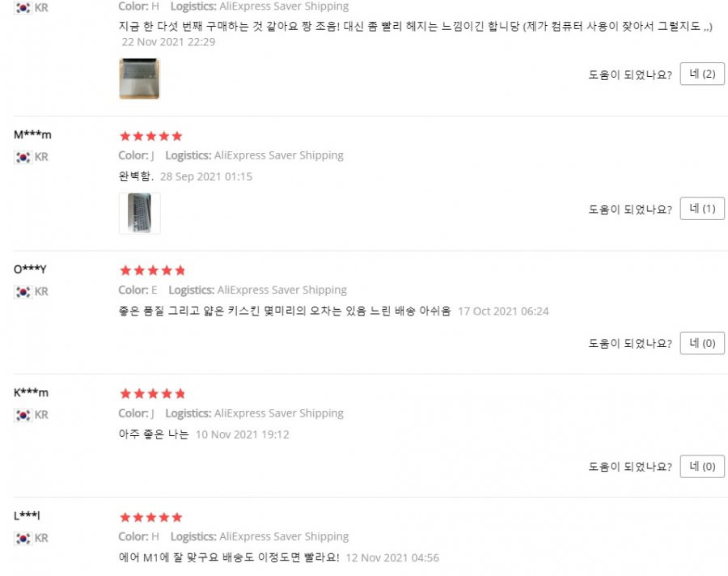Click the Korean flag under K***m
The height and width of the screenshot is (576, 728).
(23, 415)
